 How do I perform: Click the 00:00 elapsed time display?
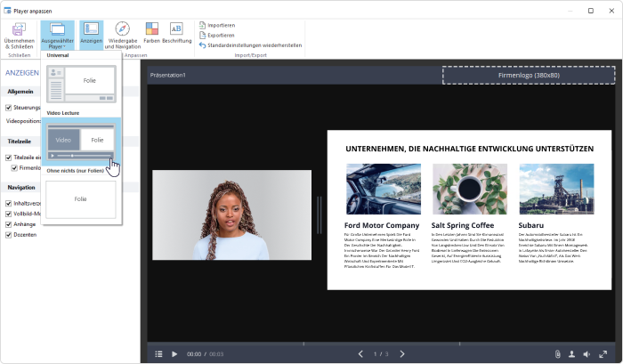[x=194, y=354]
